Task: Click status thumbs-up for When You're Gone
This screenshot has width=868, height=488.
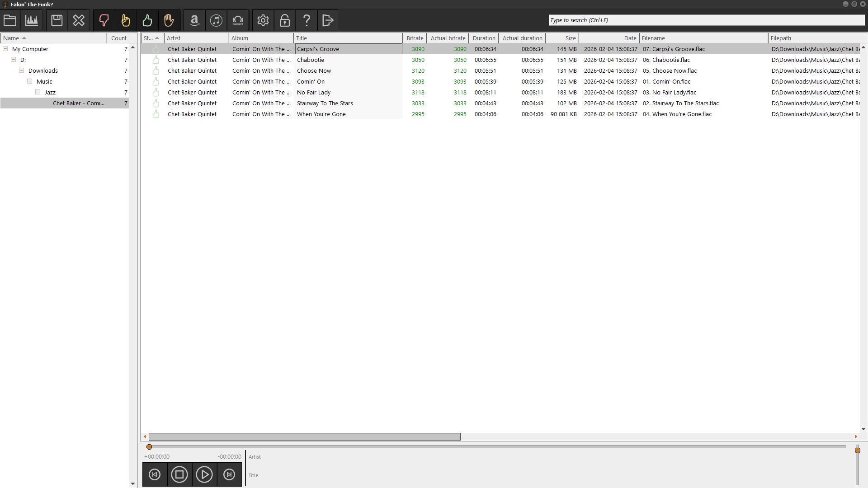Action: (156, 114)
